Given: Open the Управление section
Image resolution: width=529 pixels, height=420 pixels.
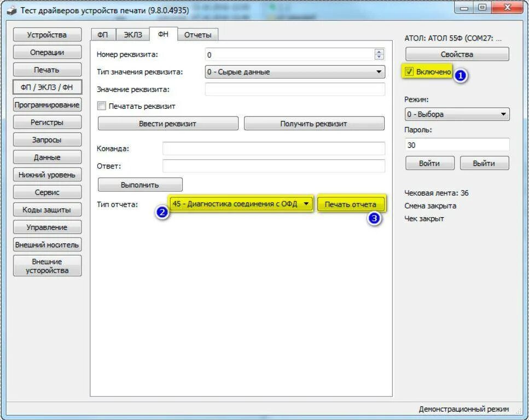Looking at the screenshot, I should (47, 227).
